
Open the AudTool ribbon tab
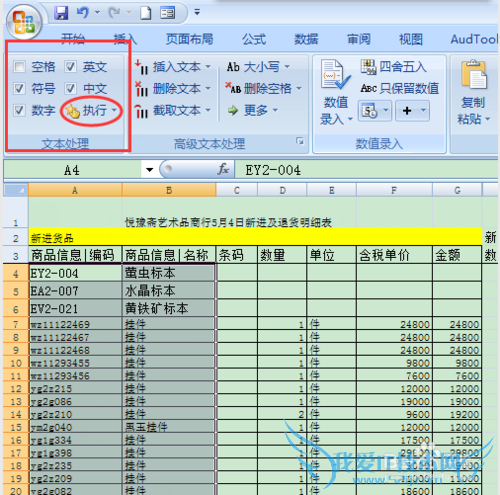[474, 39]
